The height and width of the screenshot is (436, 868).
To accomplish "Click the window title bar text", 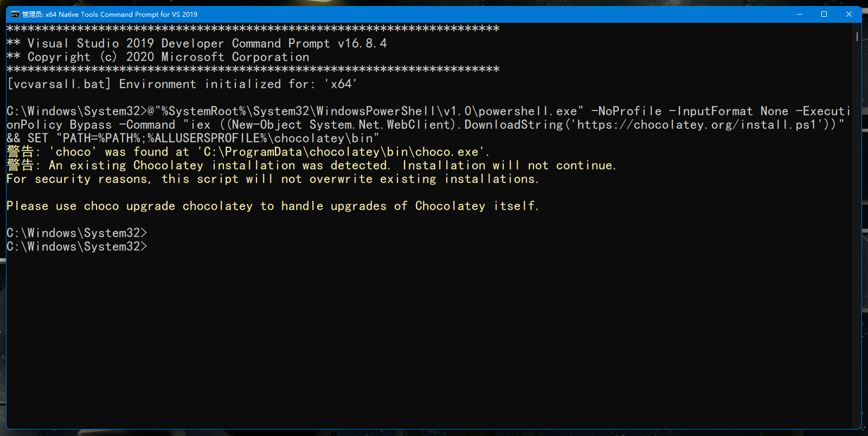I will point(110,15).
